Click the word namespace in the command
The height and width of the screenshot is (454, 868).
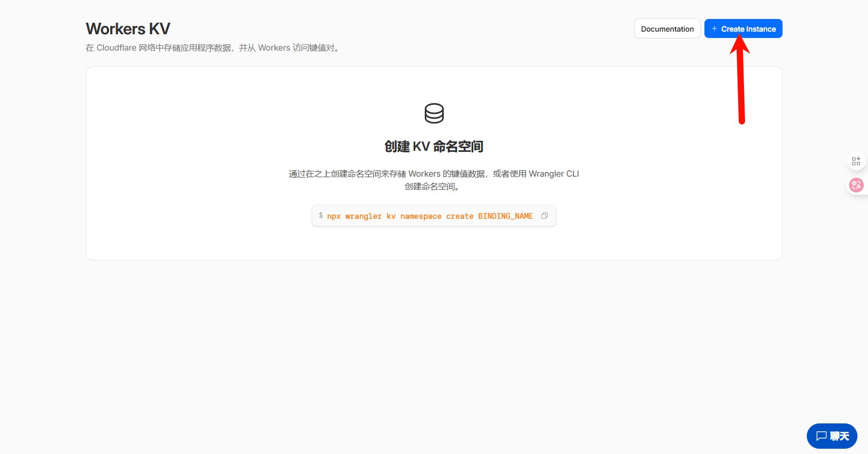(421, 216)
